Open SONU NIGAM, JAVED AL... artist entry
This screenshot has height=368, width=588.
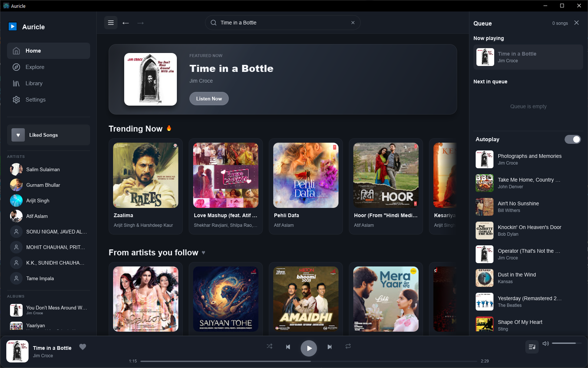click(x=49, y=232)
